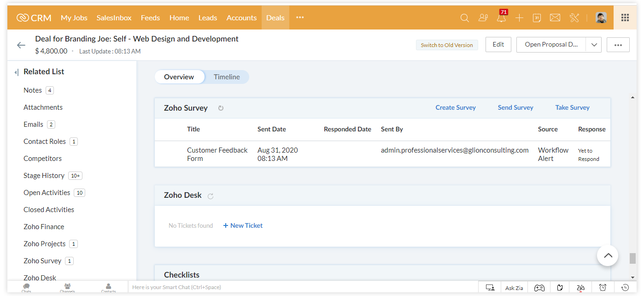Open the calendar icon in header
This screenshot has width=644, height=296.
click(x=537, y=18)
